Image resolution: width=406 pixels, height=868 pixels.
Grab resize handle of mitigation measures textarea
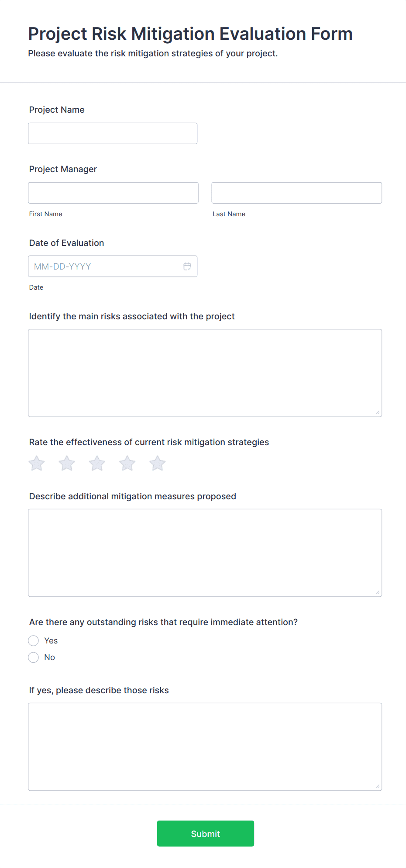pos(378,592)
